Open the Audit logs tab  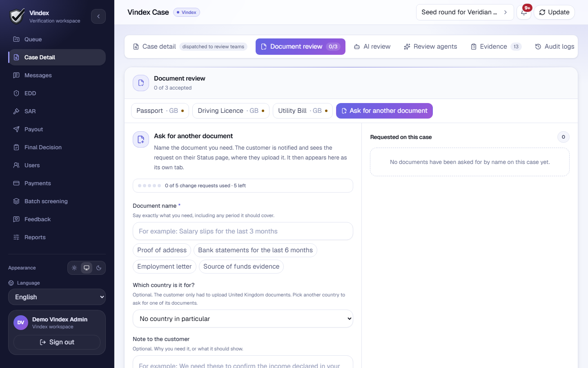tap(555, 47)
